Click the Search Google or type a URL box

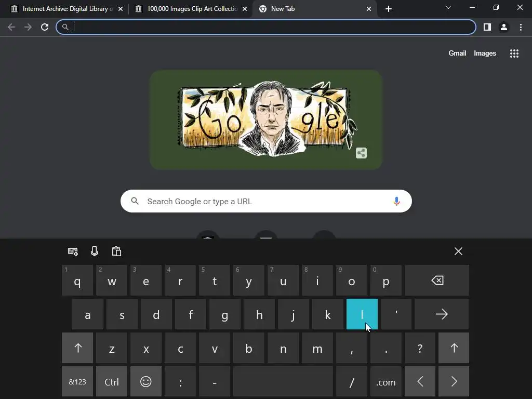coord(266,201)
